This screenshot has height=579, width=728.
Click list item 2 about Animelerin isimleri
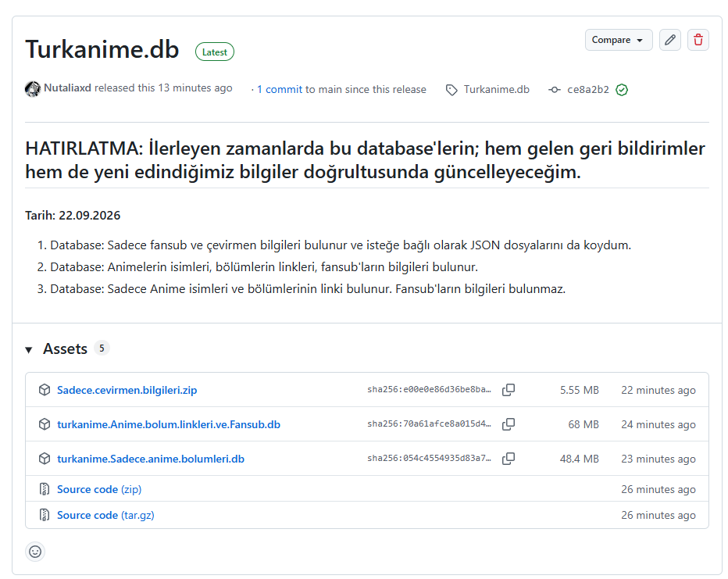click(x=264, y=267)
